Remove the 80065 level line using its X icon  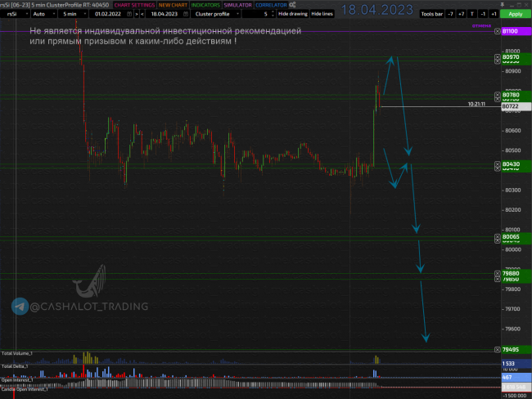[498, 236]
